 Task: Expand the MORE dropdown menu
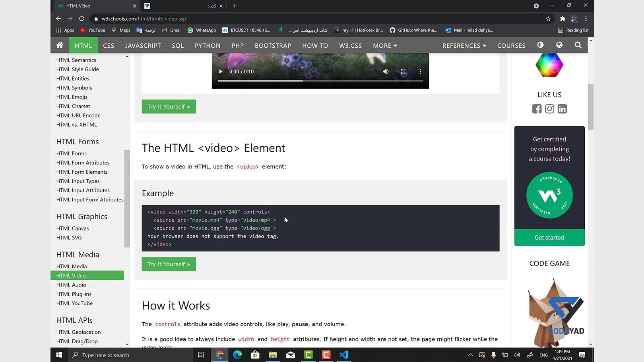385,46
